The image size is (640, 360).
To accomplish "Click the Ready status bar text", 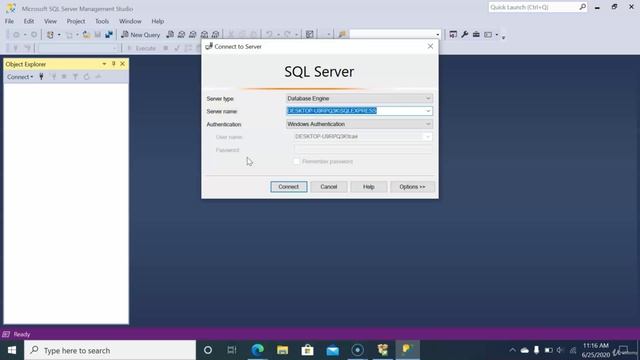I will (x=22, y=334).
